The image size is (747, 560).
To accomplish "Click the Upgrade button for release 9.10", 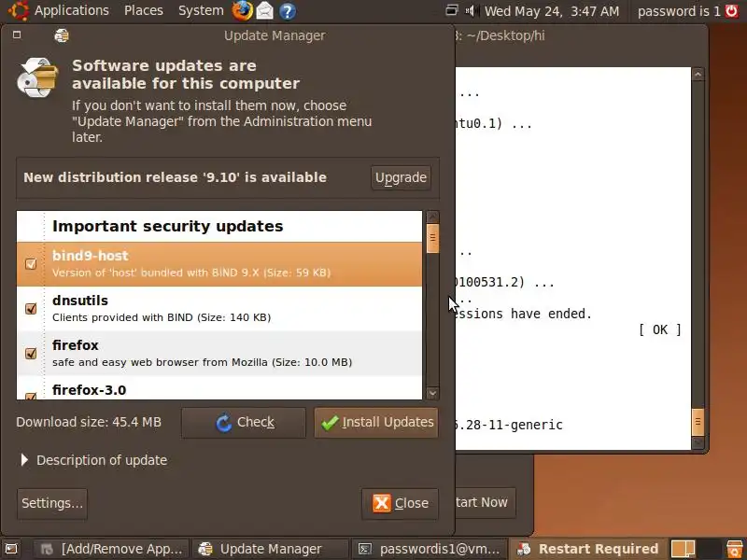I will pos(401,177).
